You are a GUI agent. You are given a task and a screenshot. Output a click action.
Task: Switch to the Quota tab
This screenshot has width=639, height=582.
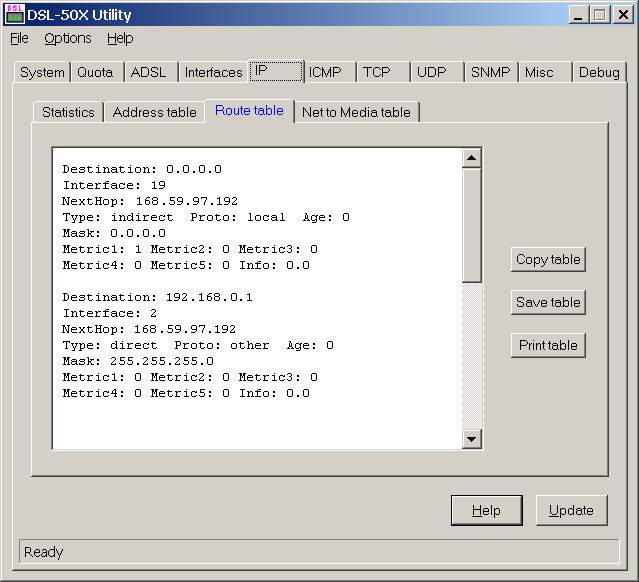(95, 72)
